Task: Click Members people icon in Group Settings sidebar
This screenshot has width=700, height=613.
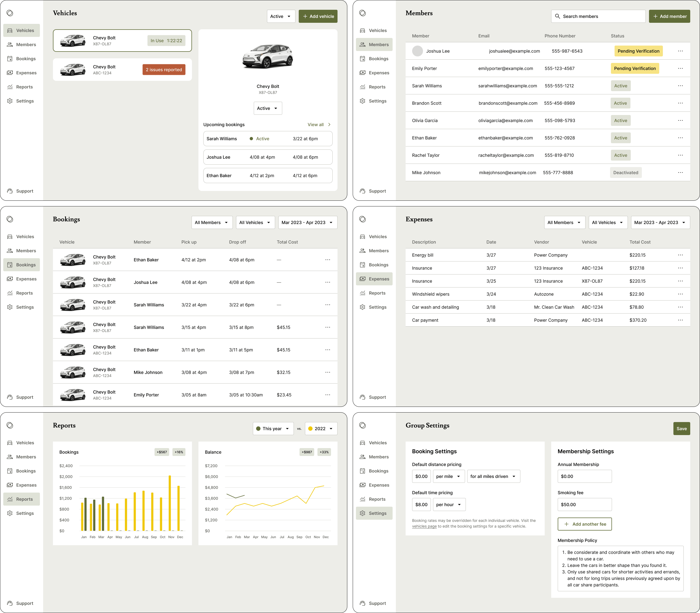Action: 363,457
